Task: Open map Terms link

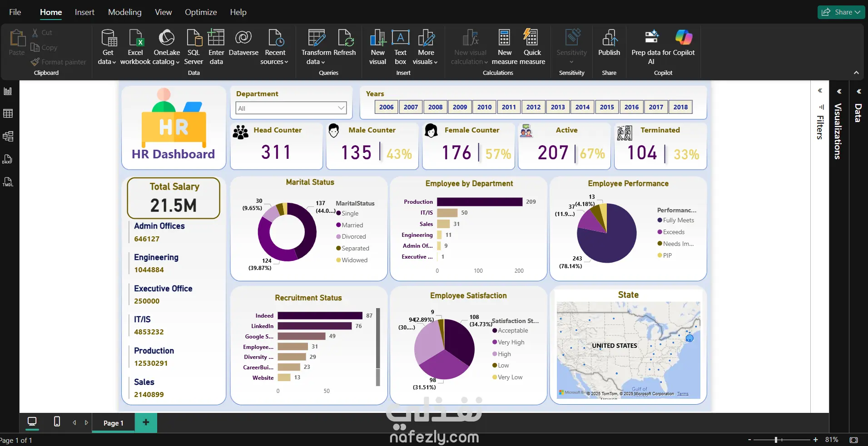Action: pyautogui.click(x=683, y=394)
